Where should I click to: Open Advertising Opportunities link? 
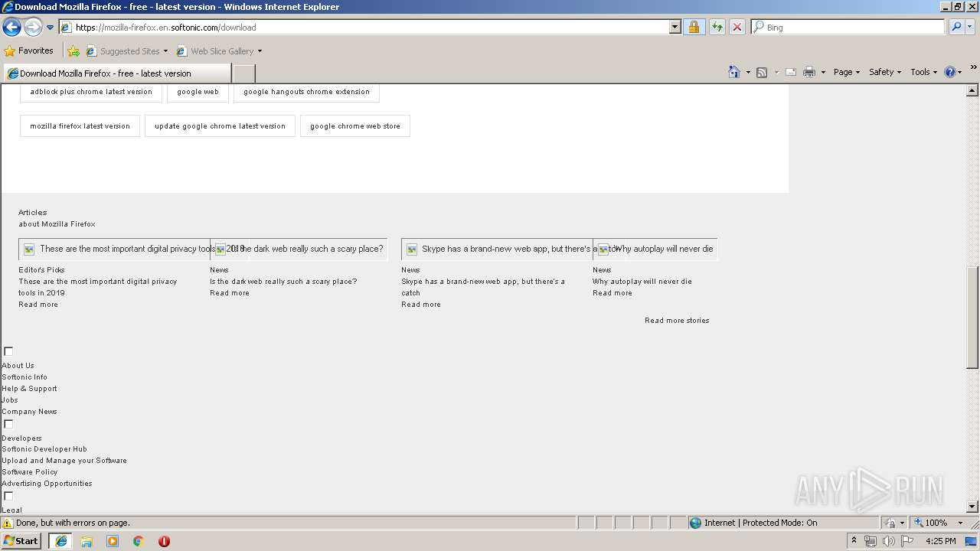coord(47,484)
